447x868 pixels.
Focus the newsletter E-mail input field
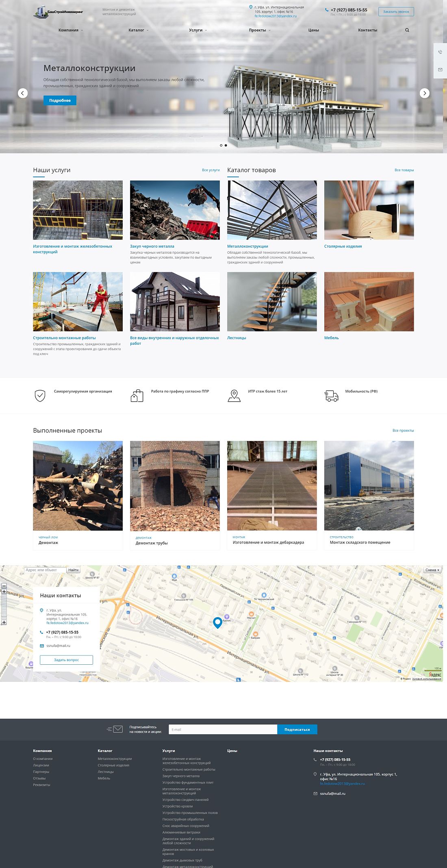[223, 729]
